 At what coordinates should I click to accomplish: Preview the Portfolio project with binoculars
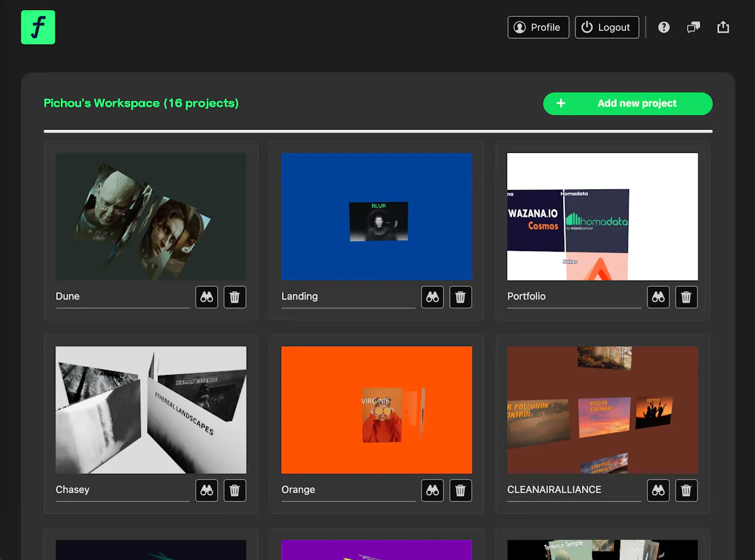pyautogui.click(x=658, y=297)
